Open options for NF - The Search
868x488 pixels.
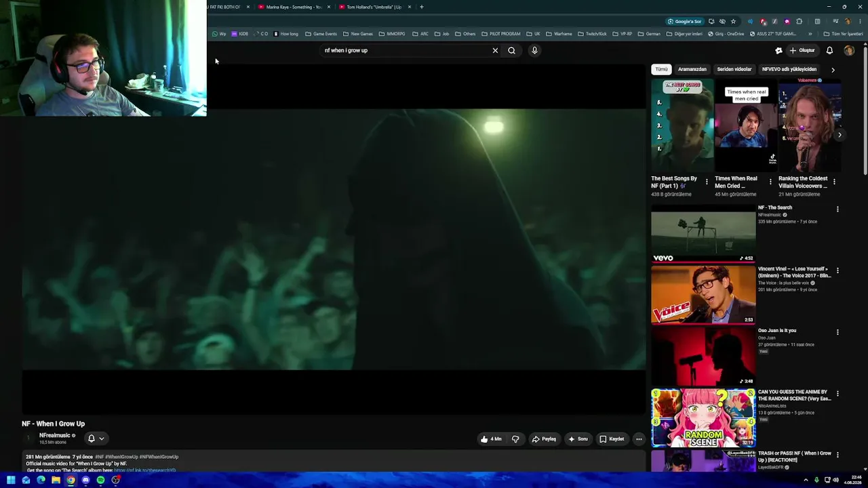pos(837,209)
